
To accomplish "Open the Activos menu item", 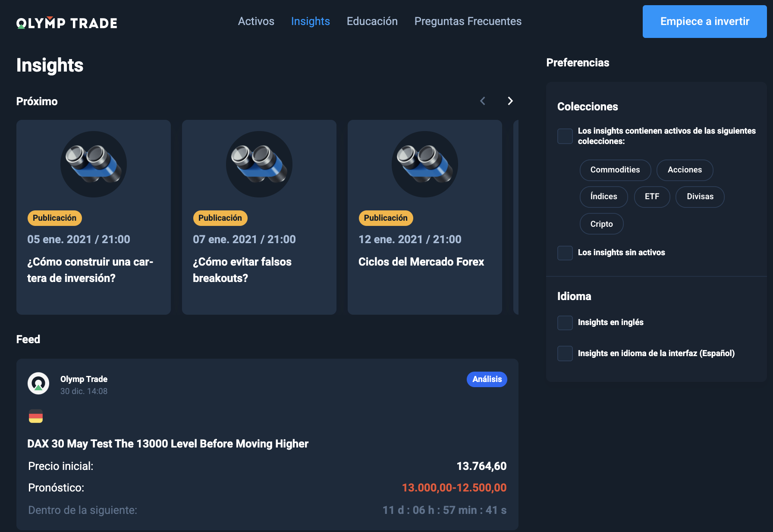I will (256, 21).
